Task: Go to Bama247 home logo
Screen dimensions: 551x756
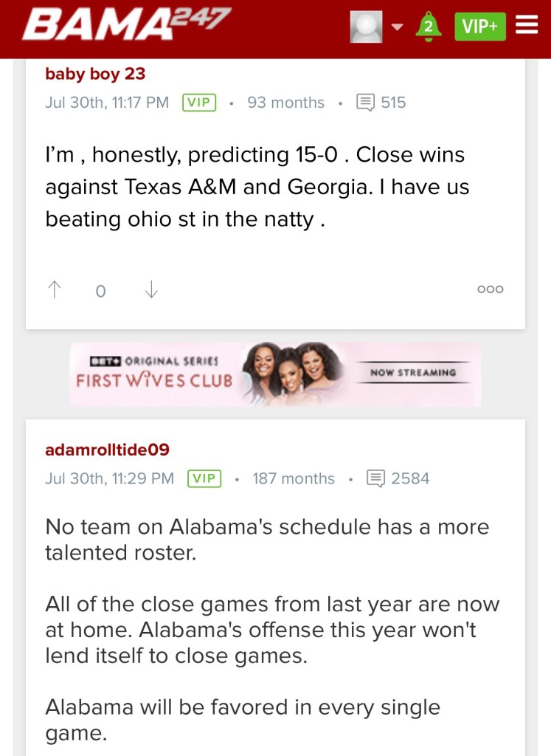Action: coord(126,24)
